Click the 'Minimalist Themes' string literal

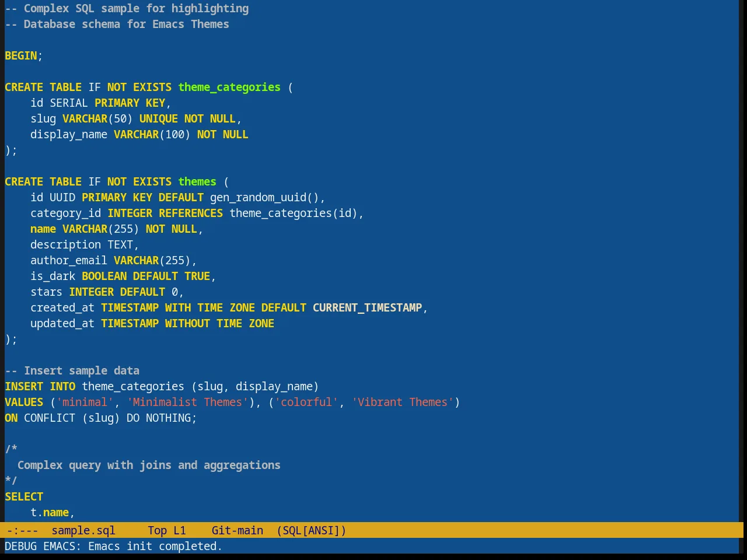click(187, 402)
